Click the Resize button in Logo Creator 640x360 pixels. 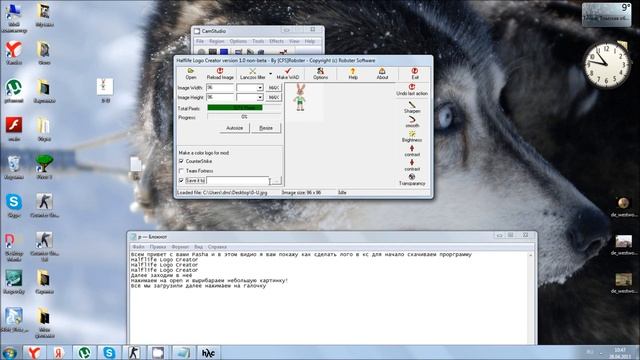tap(266, 128)
